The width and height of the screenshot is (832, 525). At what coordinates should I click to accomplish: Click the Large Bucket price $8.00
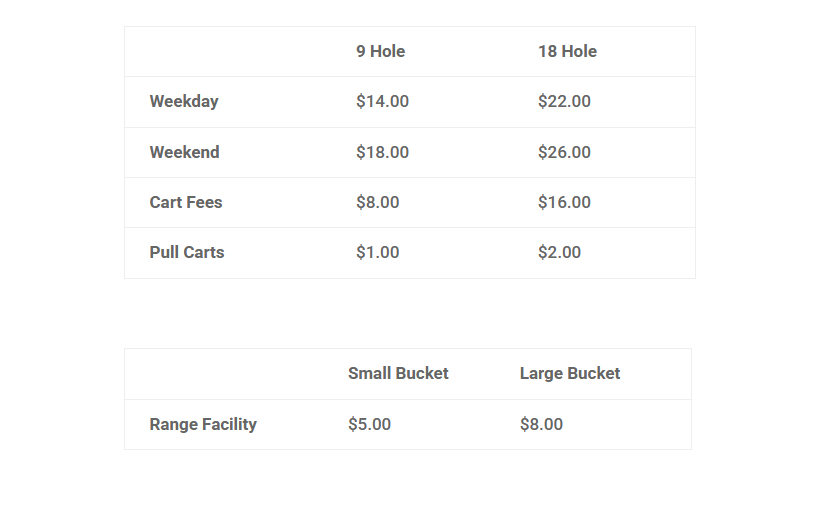pos(541,425)
